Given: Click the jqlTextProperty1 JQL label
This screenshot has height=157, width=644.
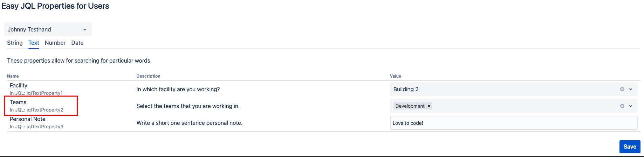Looking at the screenshot, I should 36,93.
